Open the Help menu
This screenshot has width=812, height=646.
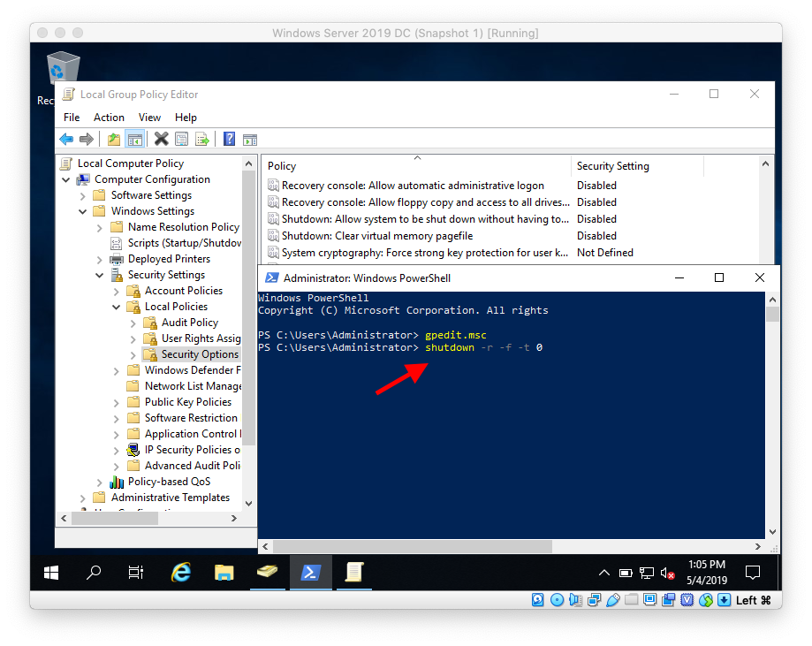[x=186, y=118]
